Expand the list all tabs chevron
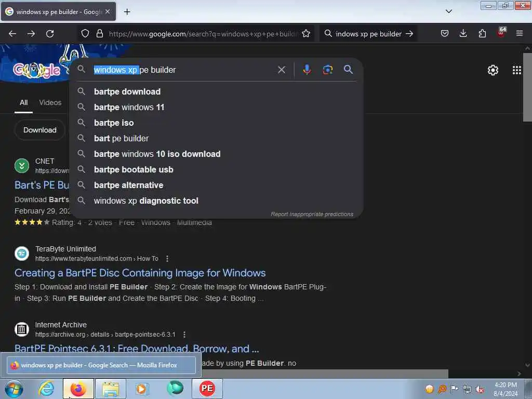This screenshot has height=399, width=532. pos(448,11)
